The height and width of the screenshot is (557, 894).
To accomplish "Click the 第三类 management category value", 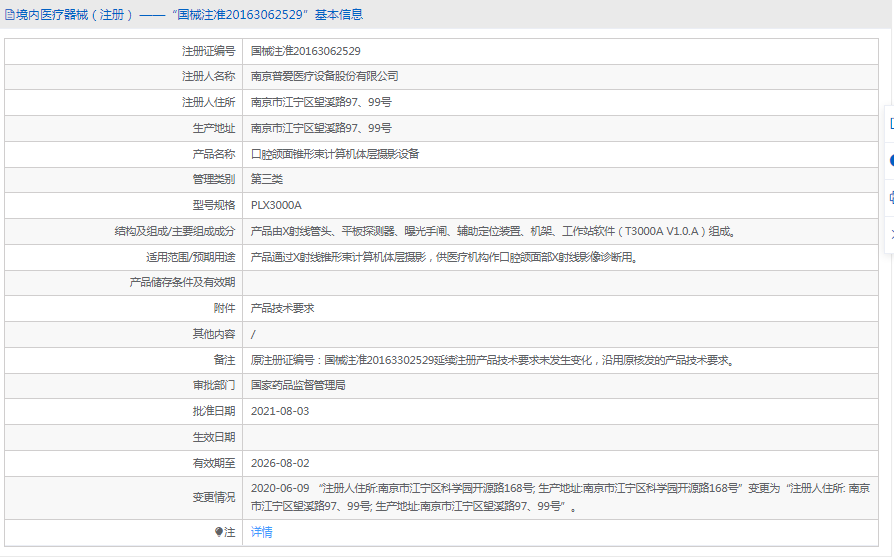I will [267, 179].
